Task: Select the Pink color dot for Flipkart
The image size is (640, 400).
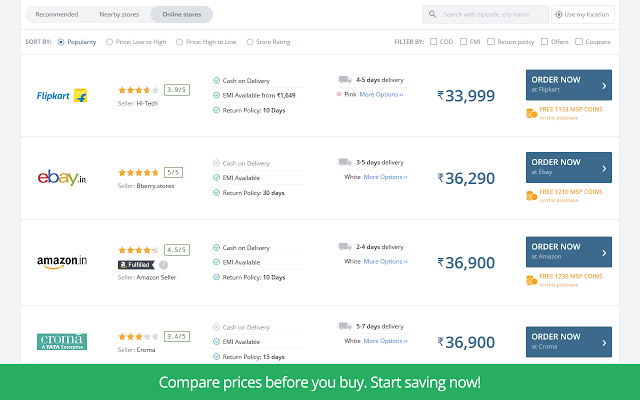Action: [339, 94]
